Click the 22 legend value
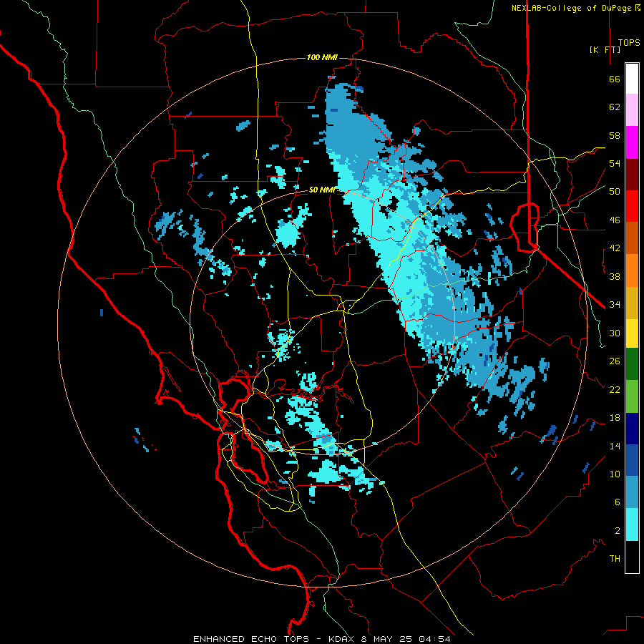The image size is (644, 644). point(615,389)
